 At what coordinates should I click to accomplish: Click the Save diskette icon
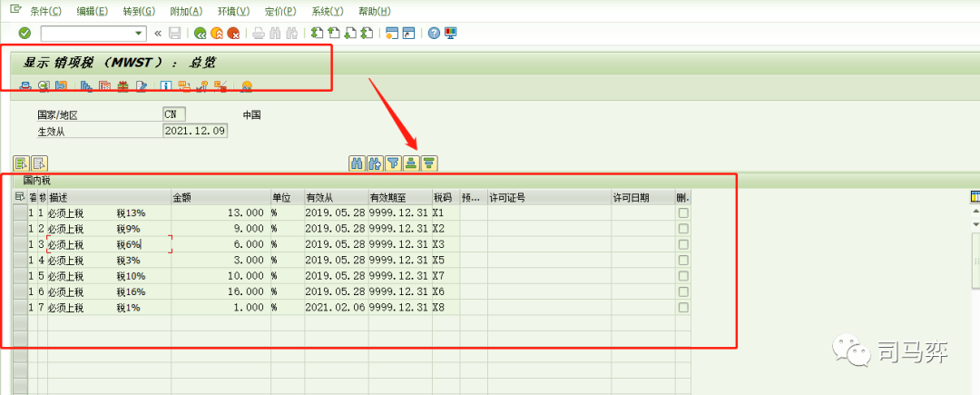(x=175, y=33)
